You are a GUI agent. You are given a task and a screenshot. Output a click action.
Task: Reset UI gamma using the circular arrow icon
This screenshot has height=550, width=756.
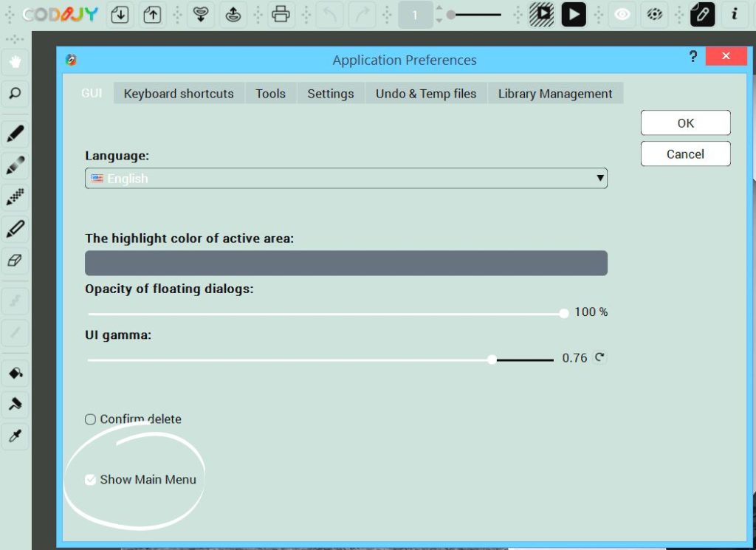click(599, 357)
